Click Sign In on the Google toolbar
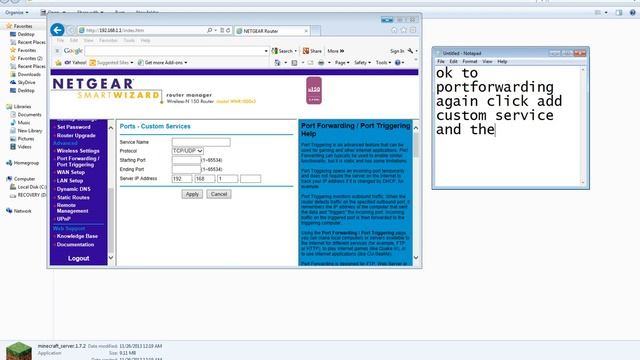This screenshot has height=360, width=640. tap(397, 51)
